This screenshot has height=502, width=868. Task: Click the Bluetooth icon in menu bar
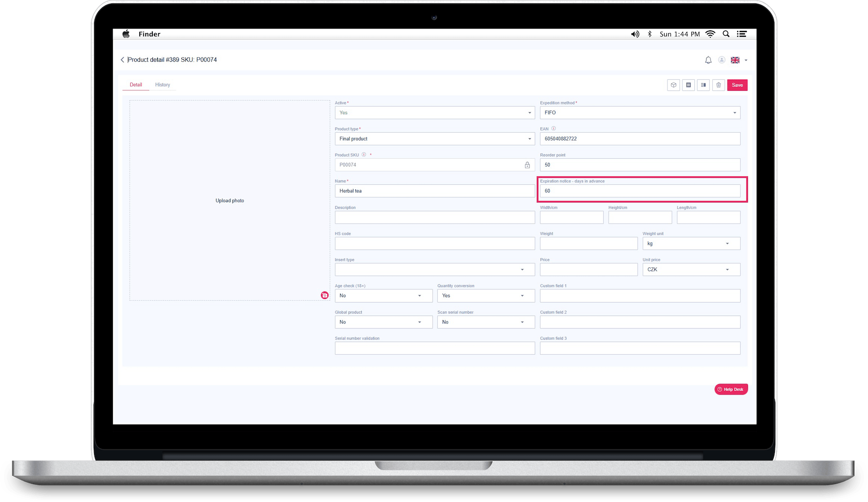coord(650,34)
